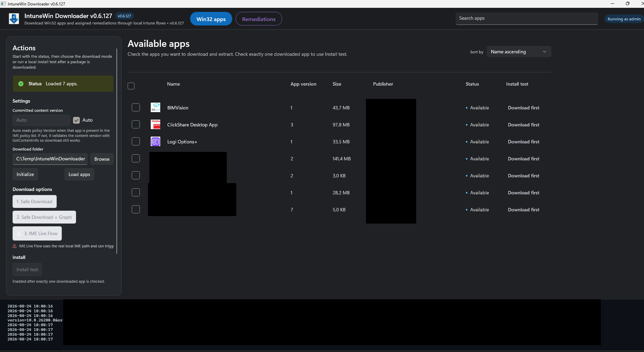
Task: Click the Install test button
Action: click(27, 269)
